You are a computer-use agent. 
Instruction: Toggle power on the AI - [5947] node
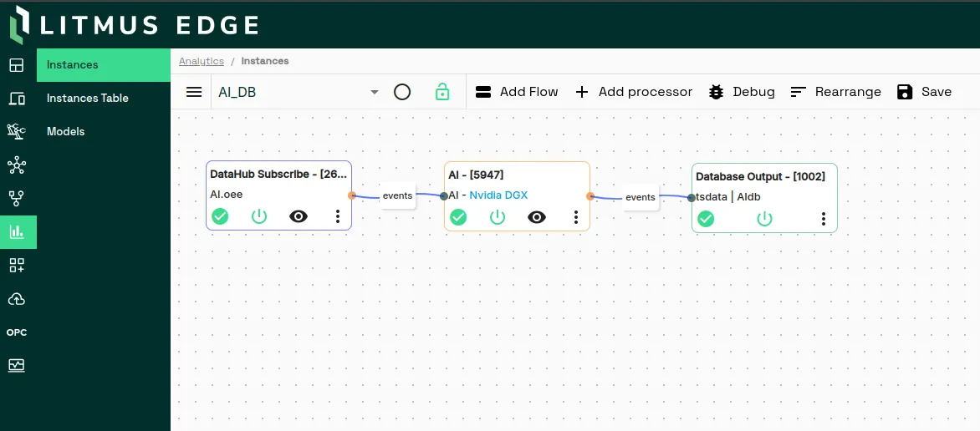click(x=498, y=216)
